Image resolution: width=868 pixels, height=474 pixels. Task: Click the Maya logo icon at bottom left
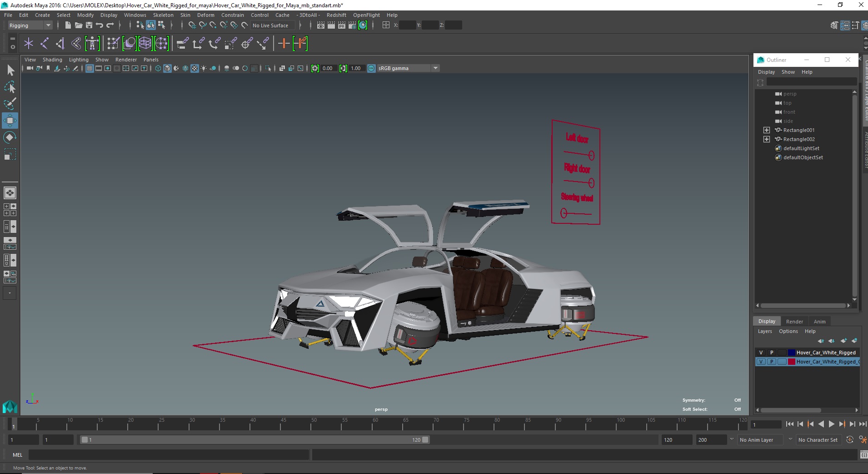[10, 406]
